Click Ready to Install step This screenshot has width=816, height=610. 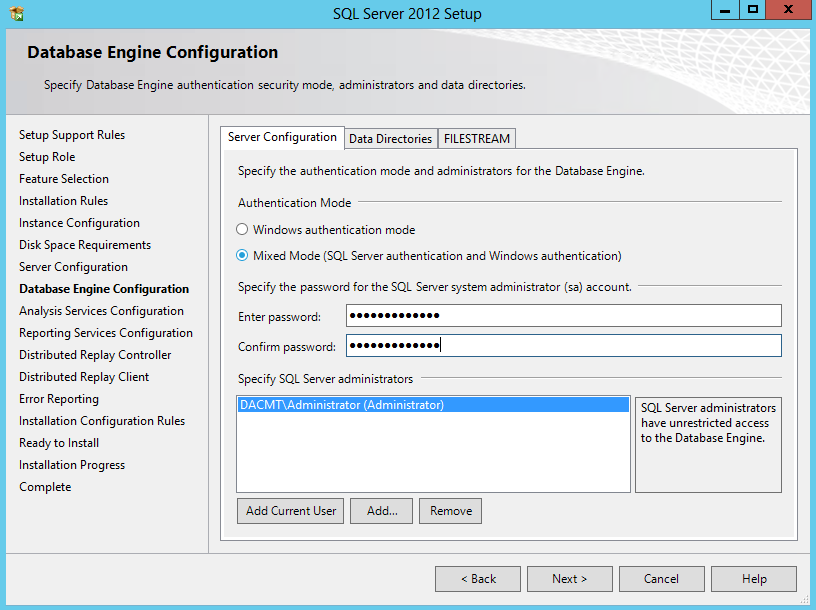click(59, 442)
